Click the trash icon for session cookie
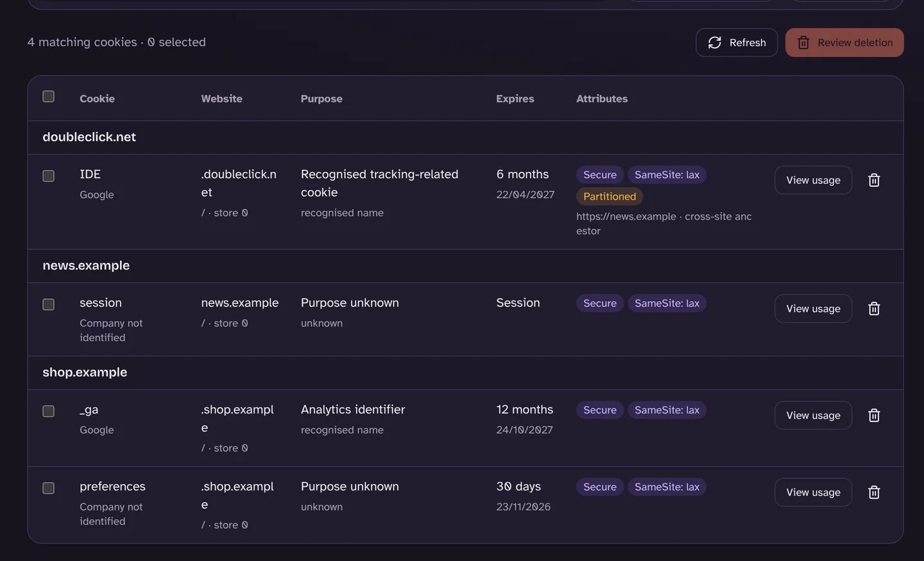This screenshot has height=561, width=924. (x=874, y=308)
